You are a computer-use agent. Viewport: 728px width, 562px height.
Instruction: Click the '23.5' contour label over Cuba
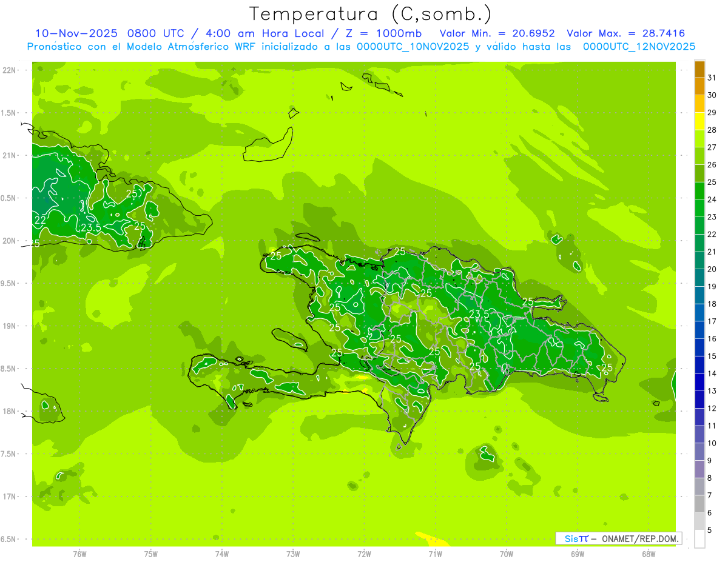(90, 228)
